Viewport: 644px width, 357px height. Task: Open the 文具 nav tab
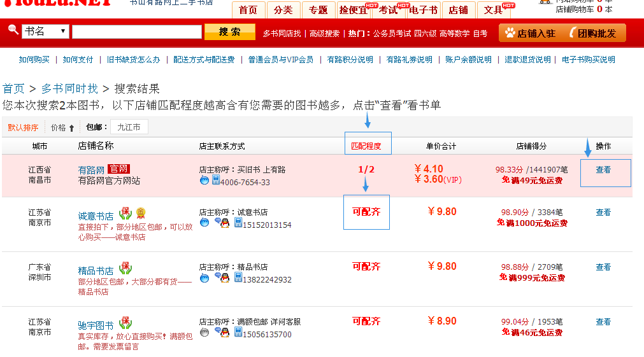coord(493,10)
